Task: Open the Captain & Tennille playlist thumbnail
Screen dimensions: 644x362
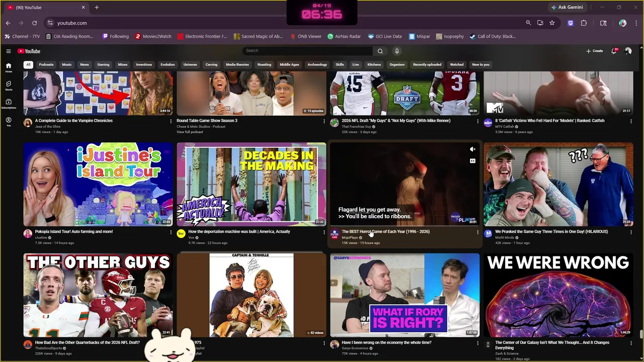Action: [x=252, y=295]
